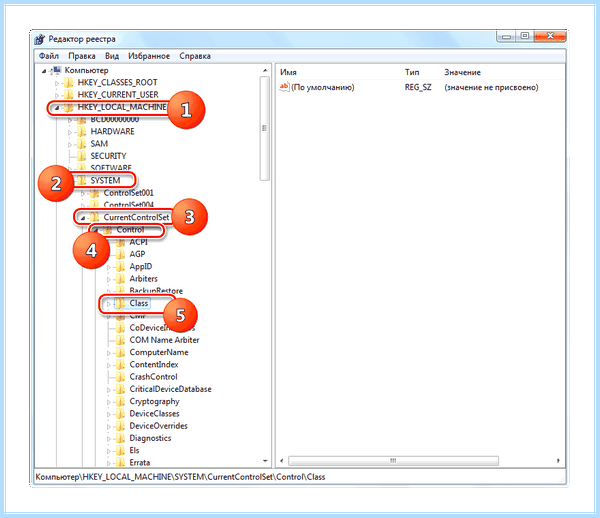Click the (значение не присвоено) cell

[x=491, y=87]
